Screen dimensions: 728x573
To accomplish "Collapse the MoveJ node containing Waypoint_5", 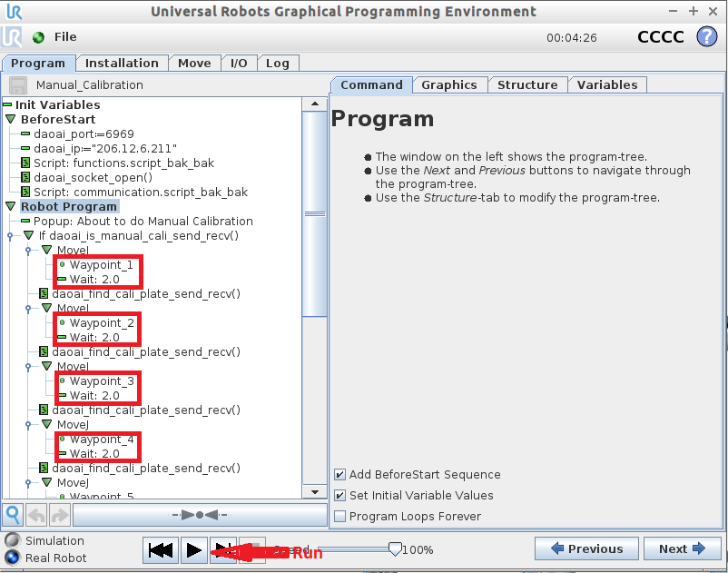I will point(47,482).
